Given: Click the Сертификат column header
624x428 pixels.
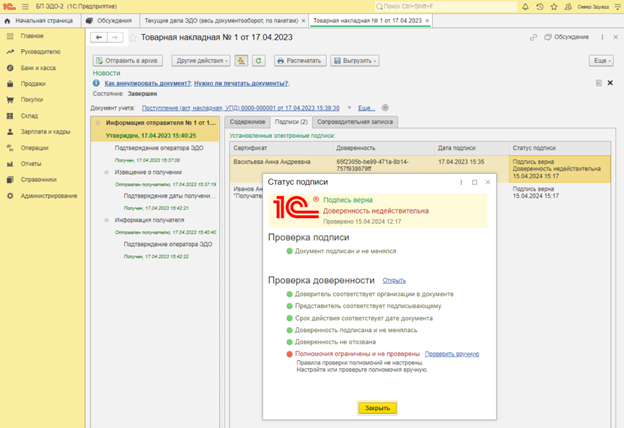Looking at the screenshot, I should pos(281,148).
